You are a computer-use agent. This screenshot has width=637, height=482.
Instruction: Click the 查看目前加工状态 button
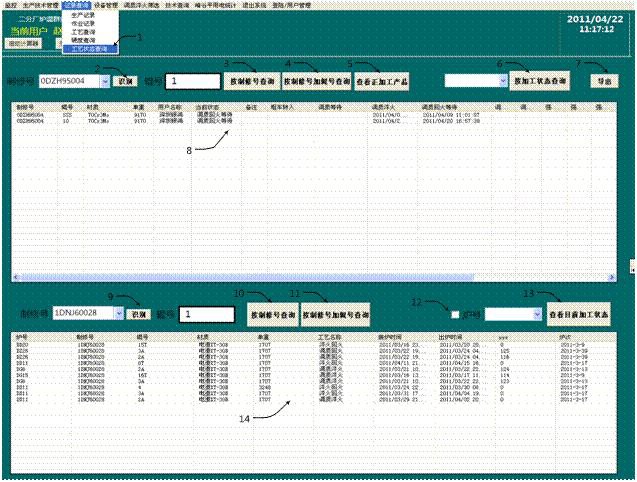[x=579, y=314]
